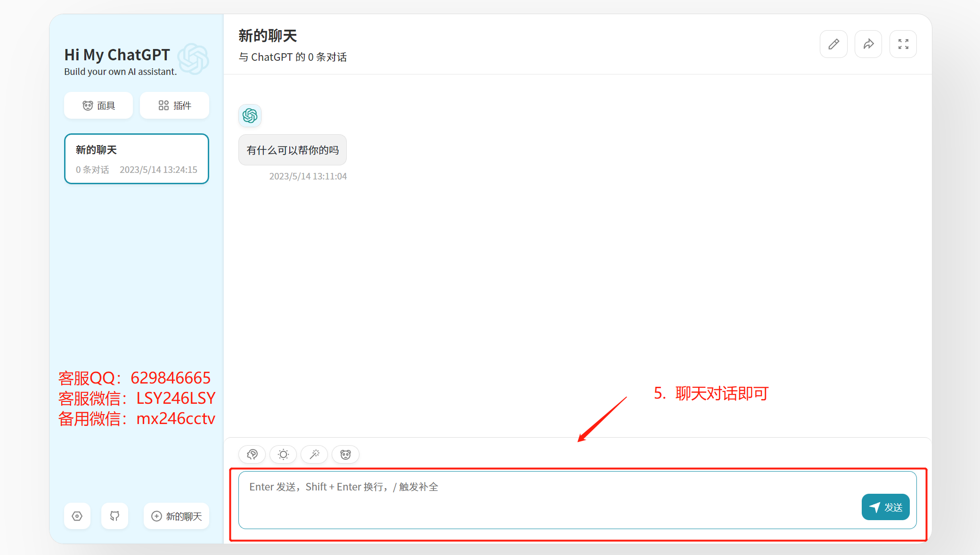Click the pencil edit-title icon
The image size is (980, 555).
click(x=833, y=44)
